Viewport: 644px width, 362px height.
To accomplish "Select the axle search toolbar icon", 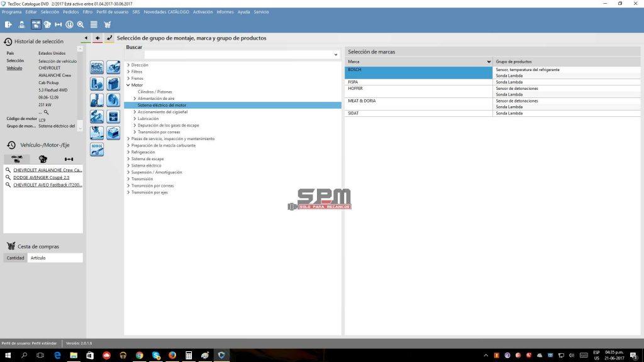I will 58,25.
